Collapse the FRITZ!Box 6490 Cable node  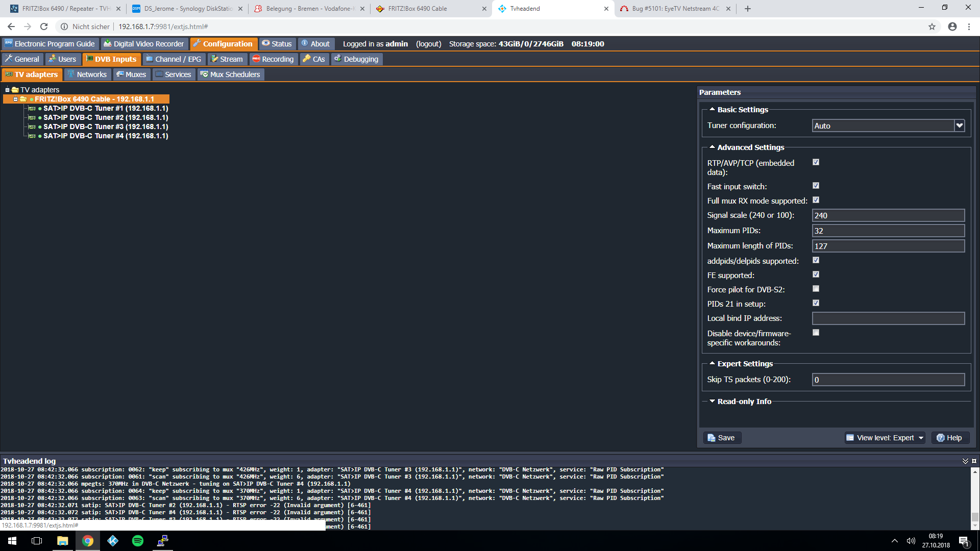click(15, 99)
